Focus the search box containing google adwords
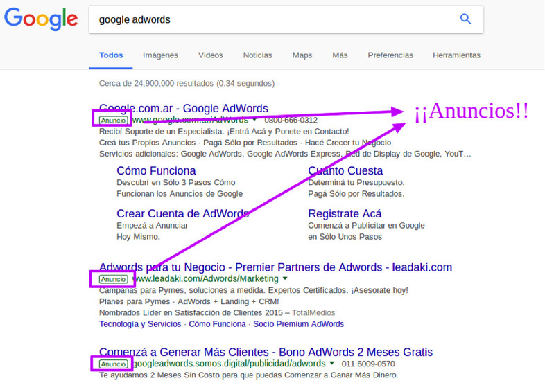The height and width of the screenshot is (392, 545). coord(286,19)
